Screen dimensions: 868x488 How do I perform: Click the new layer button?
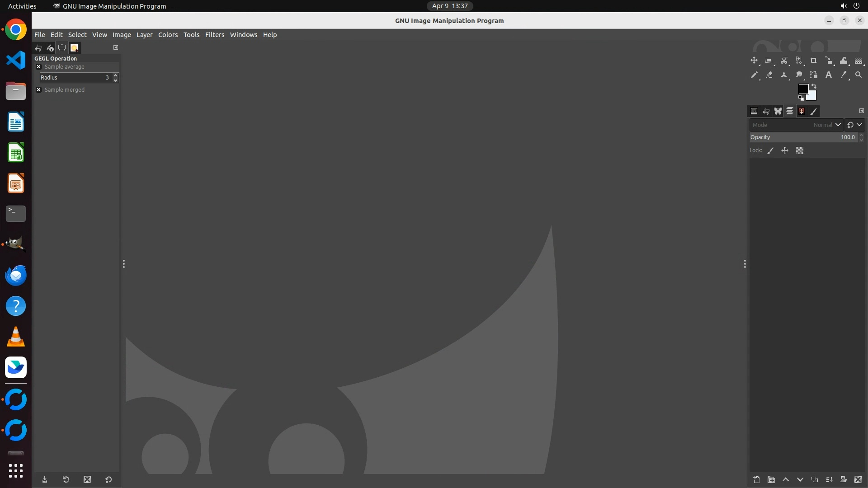tap(756, 480)
